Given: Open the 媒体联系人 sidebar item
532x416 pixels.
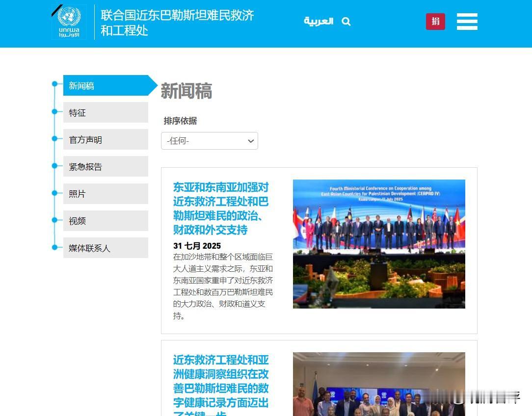Looking at the screenshot, I should point(106,248).
